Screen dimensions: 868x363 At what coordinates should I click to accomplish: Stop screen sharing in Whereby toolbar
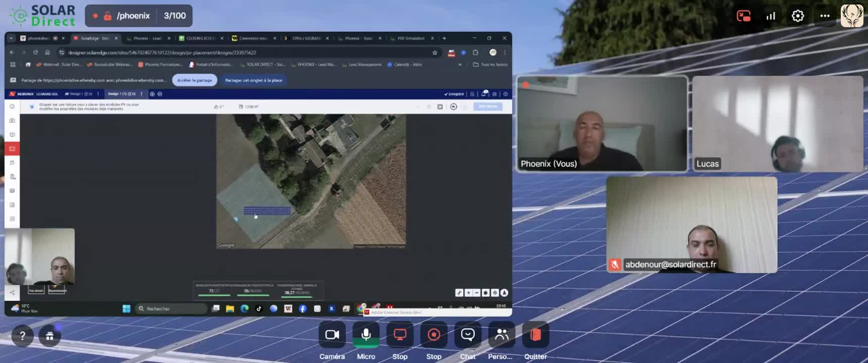(400, 335)
